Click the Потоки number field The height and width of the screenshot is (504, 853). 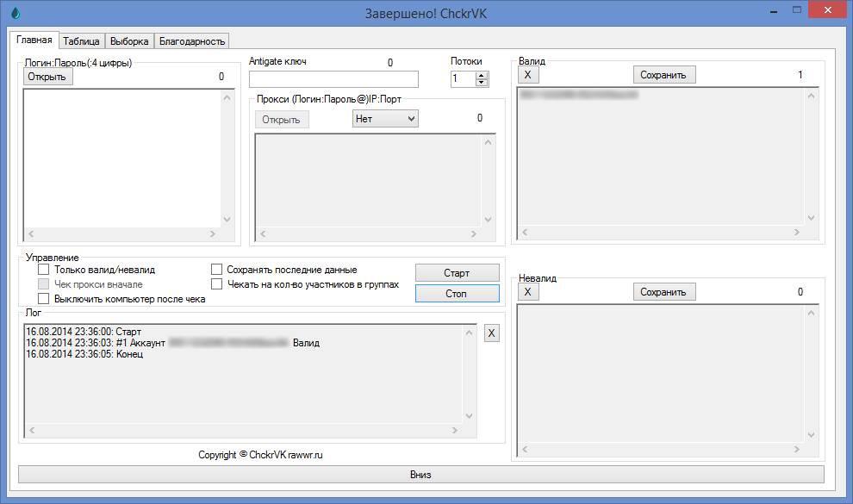tap(463, 79)
